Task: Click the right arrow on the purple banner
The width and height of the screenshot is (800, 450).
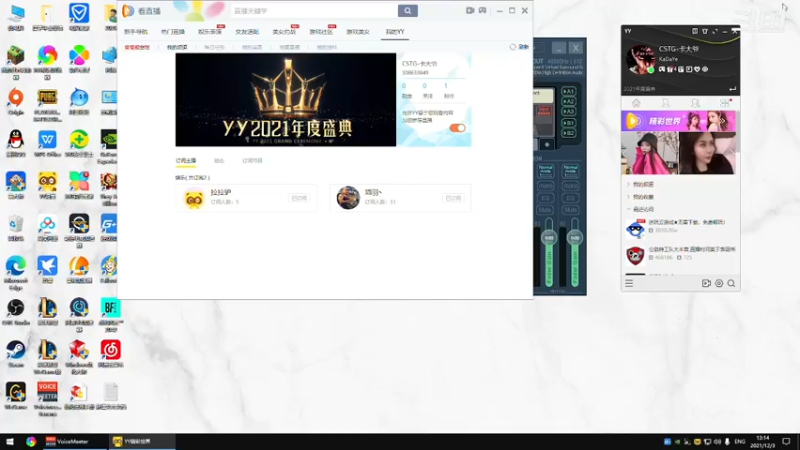Action: (723, 121)
